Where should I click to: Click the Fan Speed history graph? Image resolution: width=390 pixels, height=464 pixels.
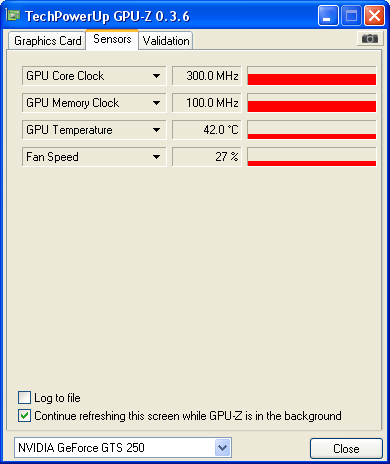[312, 157]
